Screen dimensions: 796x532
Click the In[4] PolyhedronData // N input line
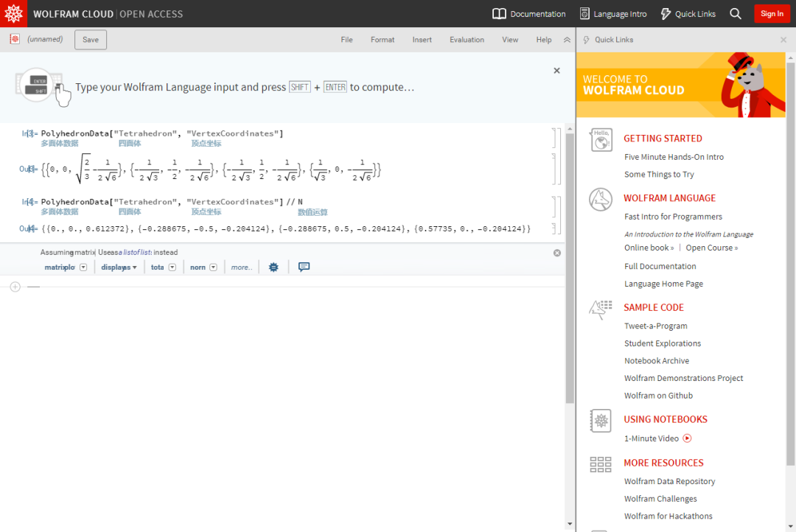tap(172, 202)
